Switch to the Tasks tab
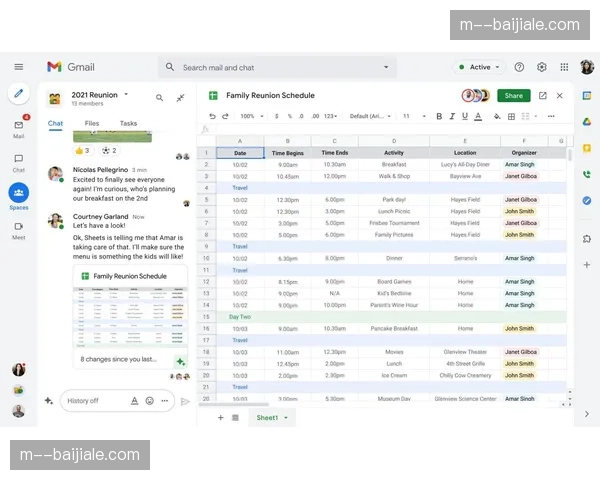 coord(128,124)
